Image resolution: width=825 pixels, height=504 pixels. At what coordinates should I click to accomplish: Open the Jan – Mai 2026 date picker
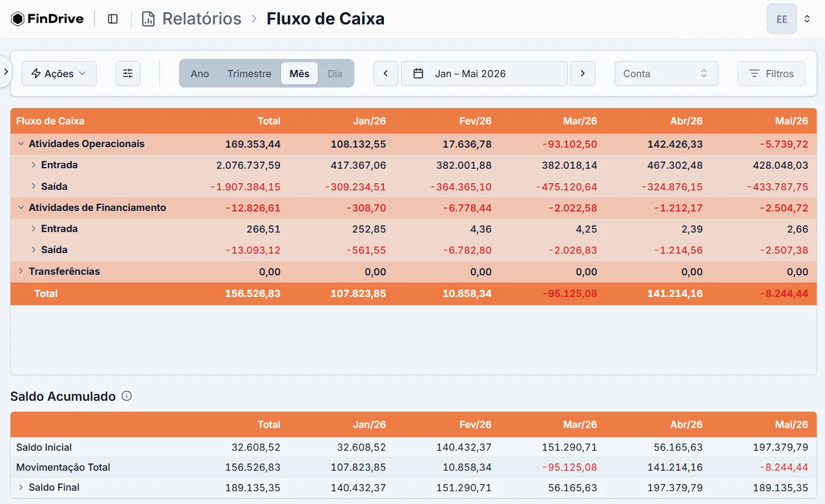pyautogui.click(x=484, y=73)
